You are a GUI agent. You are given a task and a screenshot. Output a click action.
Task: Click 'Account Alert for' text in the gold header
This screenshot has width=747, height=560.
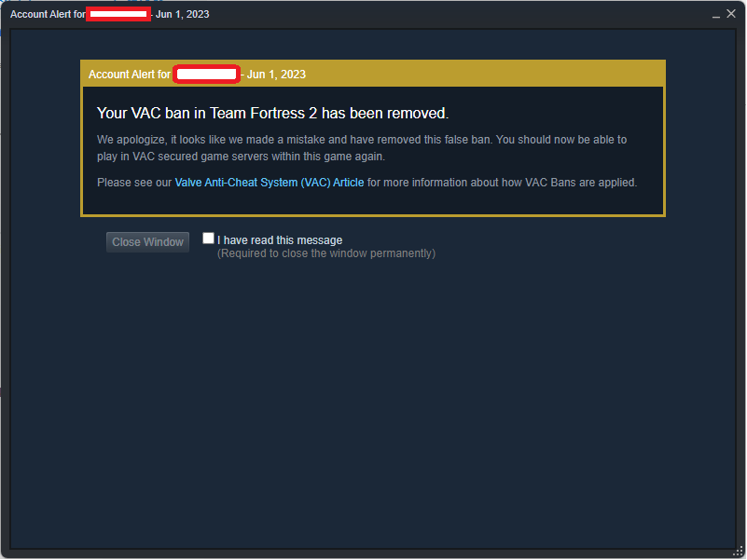pos(129,75)
